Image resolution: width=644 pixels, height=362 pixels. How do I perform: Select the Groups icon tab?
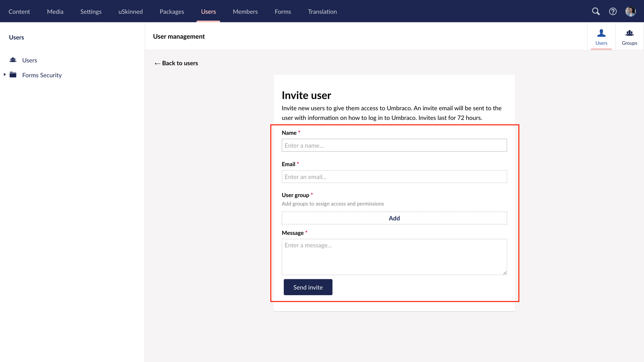(629, 33)
